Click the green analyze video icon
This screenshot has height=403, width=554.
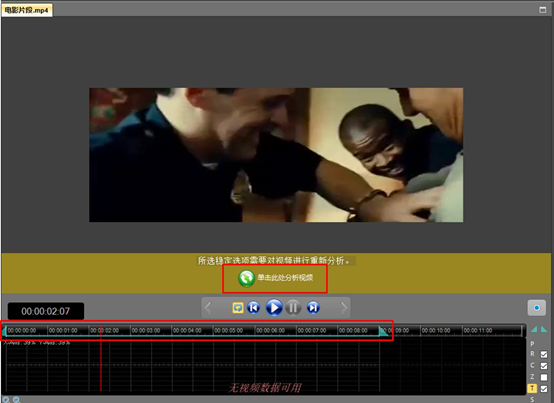246,278
